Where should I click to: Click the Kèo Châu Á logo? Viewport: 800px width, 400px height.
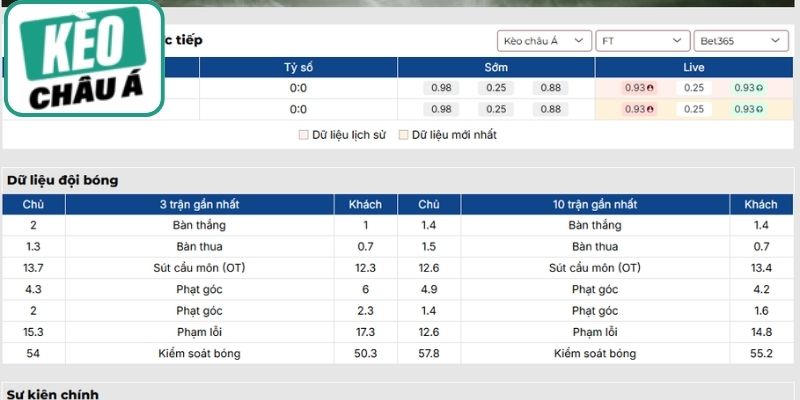[85, 59]
